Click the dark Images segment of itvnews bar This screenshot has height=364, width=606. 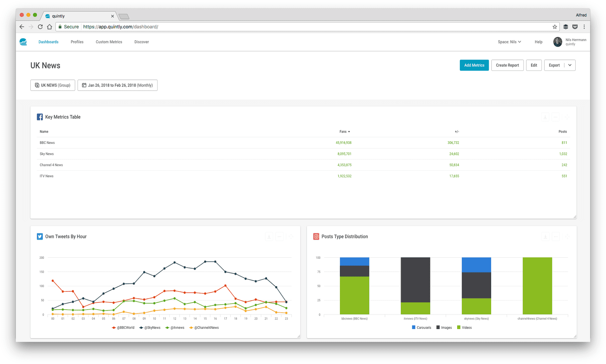click(415, 280)
